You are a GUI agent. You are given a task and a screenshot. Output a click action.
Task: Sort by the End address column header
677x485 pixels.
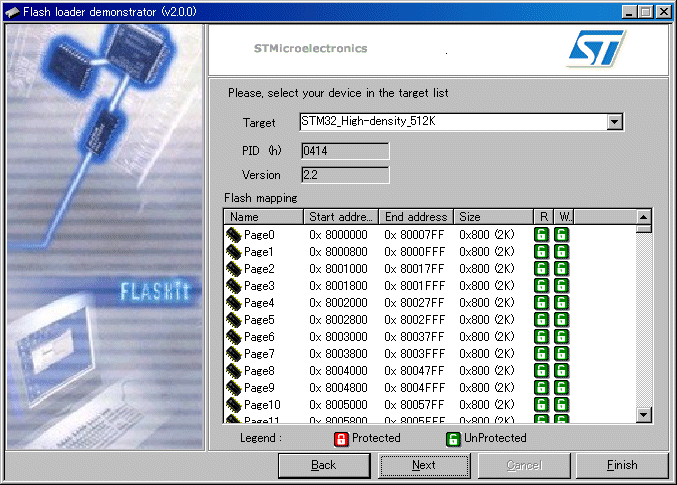point(416,217)
